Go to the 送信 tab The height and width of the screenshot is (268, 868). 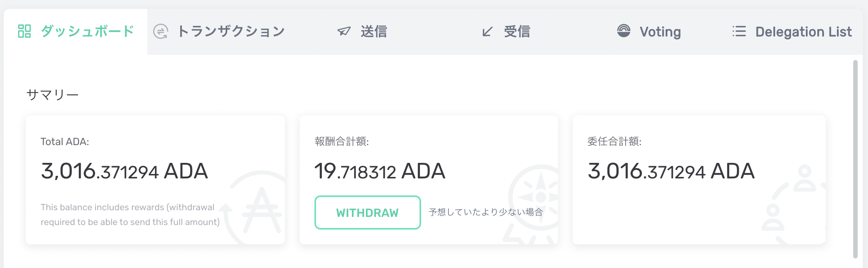click(374, 32)
